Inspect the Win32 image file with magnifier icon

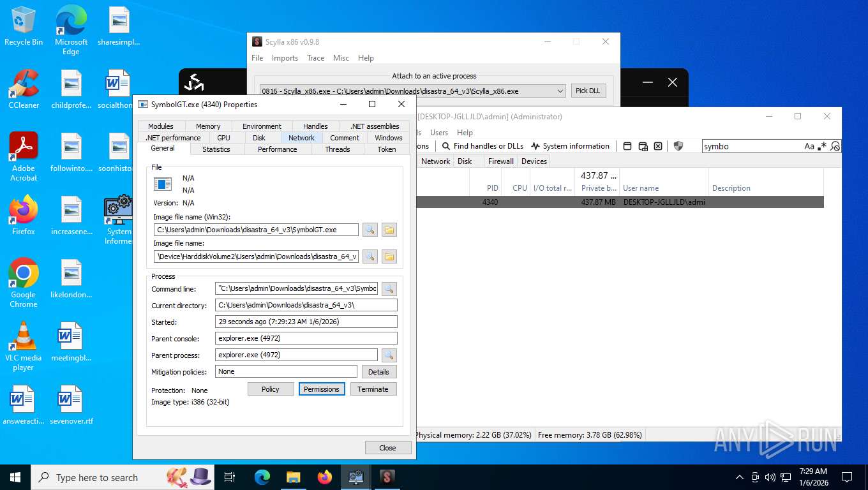click(x=370, y=230)
